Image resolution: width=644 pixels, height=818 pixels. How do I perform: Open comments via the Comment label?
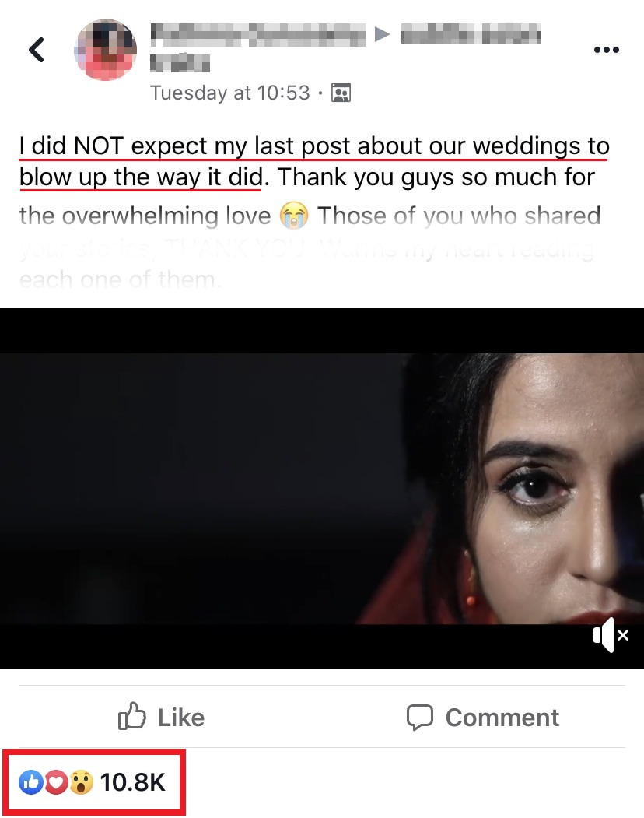pyautogui.click(x=502, y=718)
